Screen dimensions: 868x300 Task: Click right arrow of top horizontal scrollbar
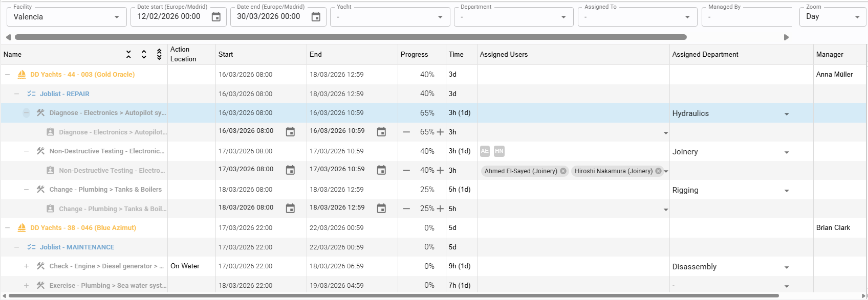[786, 37]
